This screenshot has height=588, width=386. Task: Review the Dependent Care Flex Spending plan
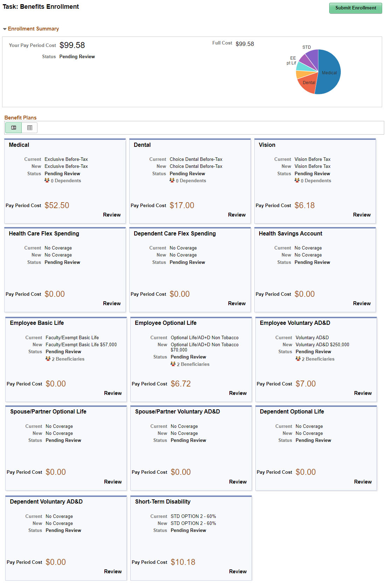coord(237,303)
